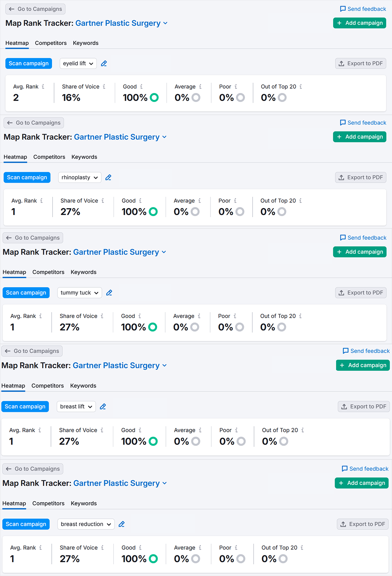
Task: Click Good info icon in tummy tuck panel
Action: [x=140, y=316]
